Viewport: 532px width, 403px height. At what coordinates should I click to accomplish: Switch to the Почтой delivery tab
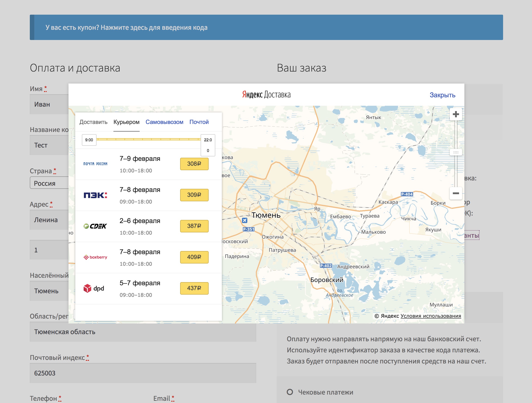[199, 122]
